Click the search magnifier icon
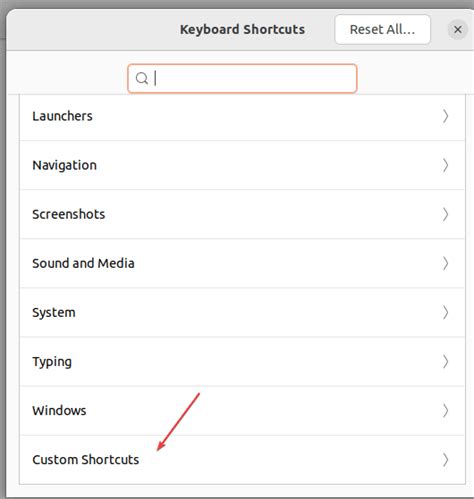The height and width of the screenshot is (499, 474). tap(142, 79)
